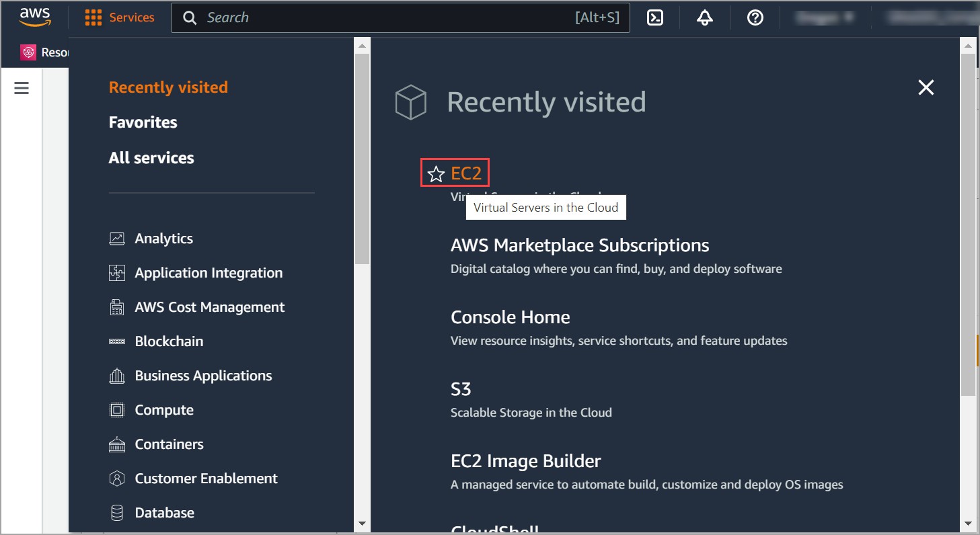Click the services list scrollbar up arrow
Viewport: 980px width, 535px height.
coord(968,46)
